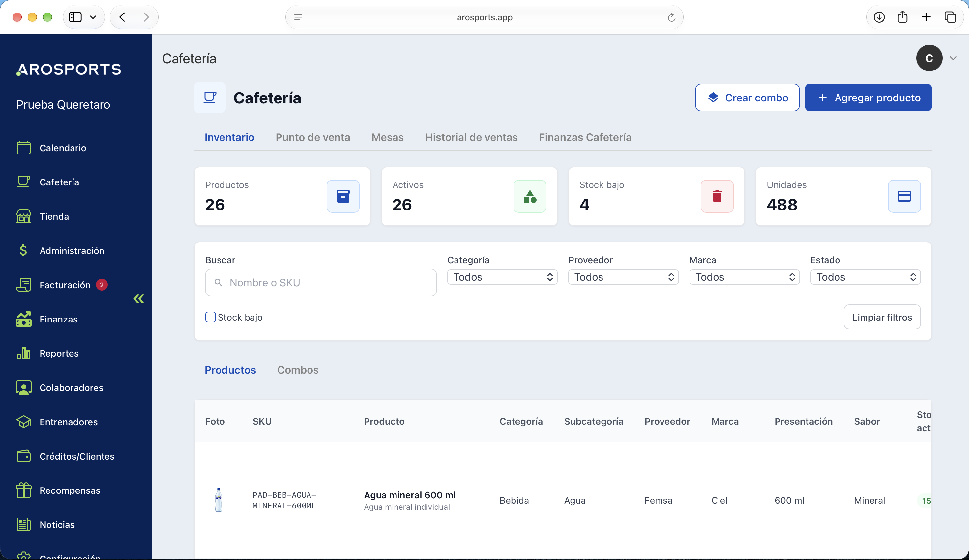The image size is (969, 560).
Task: Open Safari downloads icon
Action: 879,17
